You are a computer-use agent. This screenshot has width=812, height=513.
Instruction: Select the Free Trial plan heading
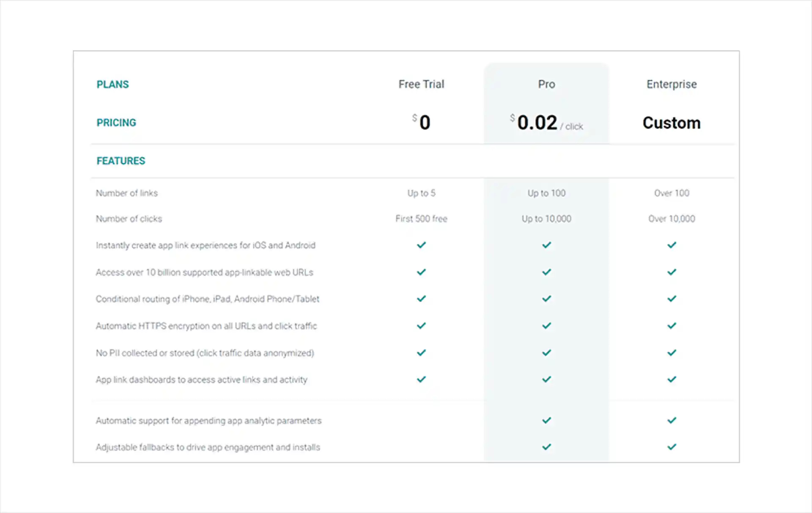click(421, 84)
